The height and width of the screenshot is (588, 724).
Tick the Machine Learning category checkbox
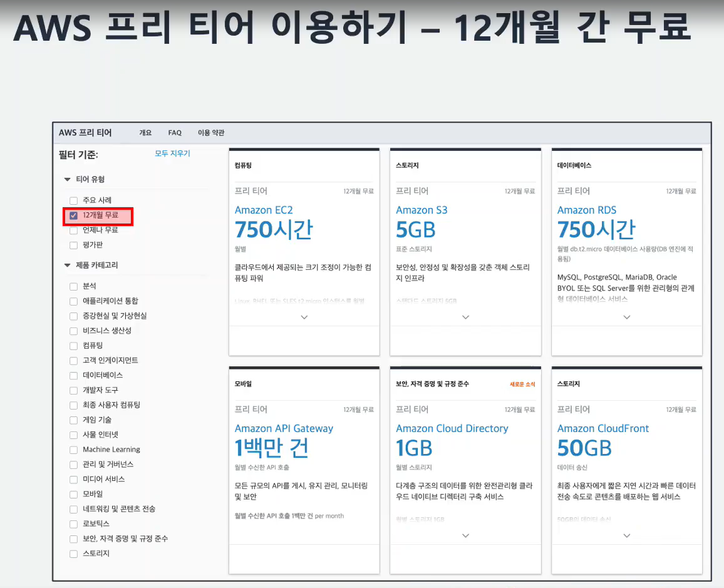pyautogui.click(x=73, y=450)
